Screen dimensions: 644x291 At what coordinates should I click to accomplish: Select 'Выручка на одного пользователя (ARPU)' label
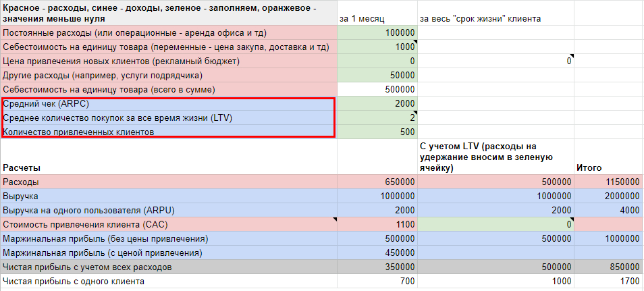168,210
